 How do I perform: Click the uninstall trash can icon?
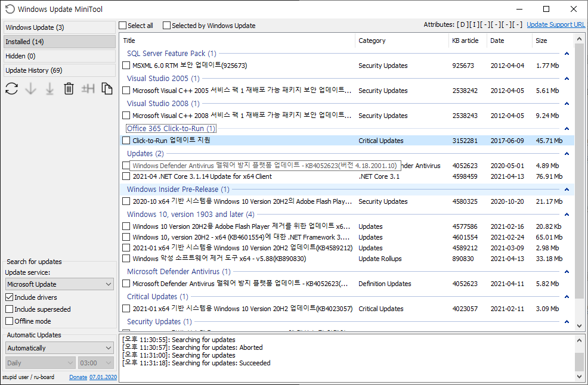pos(69,89)
